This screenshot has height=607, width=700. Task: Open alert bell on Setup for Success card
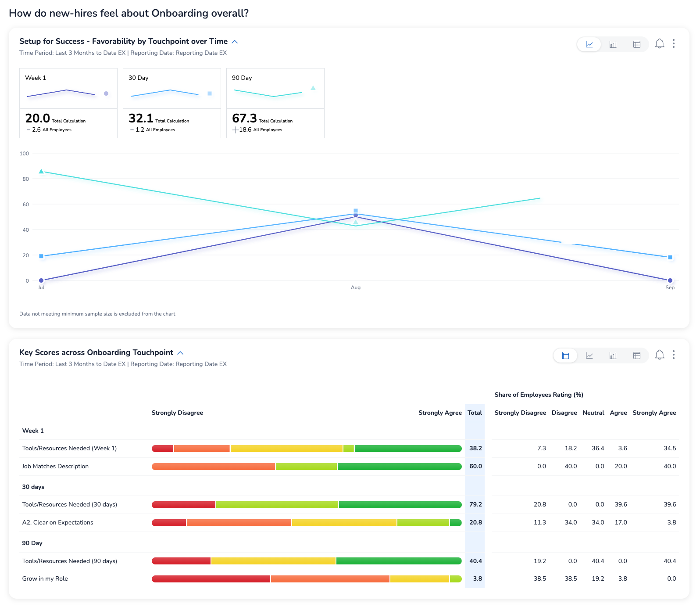(x=659, y=44)
